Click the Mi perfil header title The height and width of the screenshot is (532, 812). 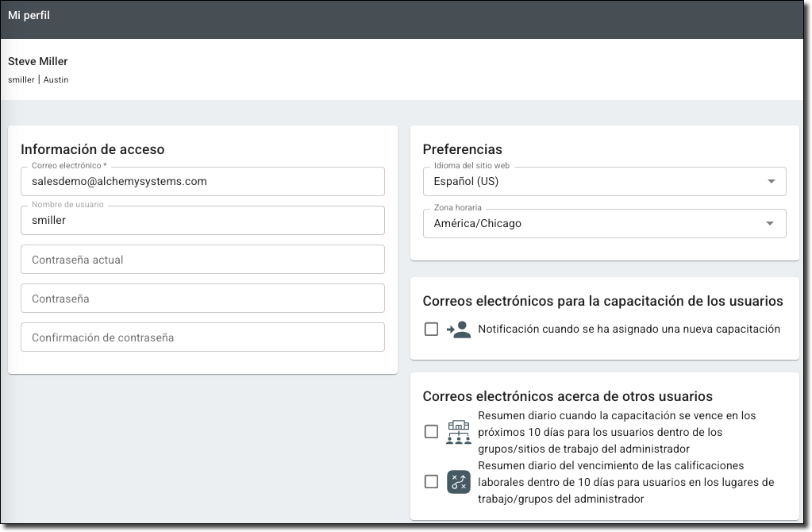click(29, 16)
